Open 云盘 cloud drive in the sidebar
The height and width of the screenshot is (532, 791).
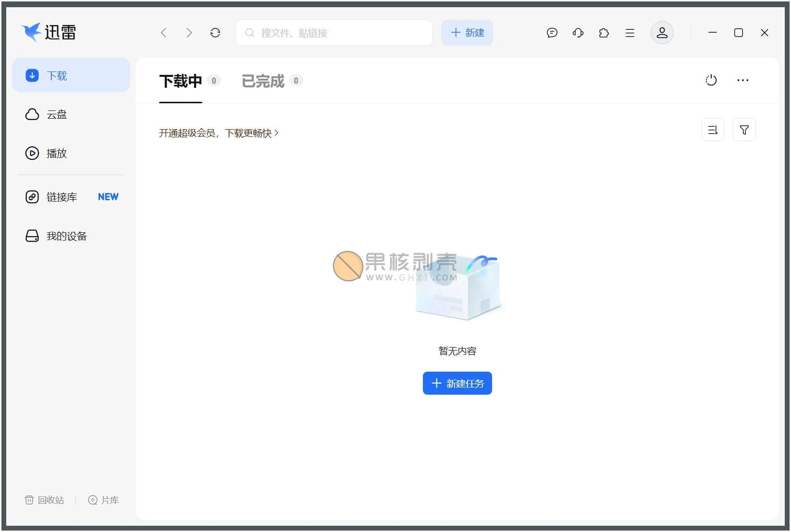click(x=71, y=114)
